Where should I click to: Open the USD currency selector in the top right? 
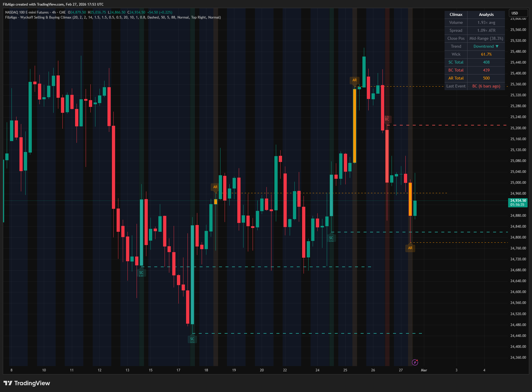point(518,13)
